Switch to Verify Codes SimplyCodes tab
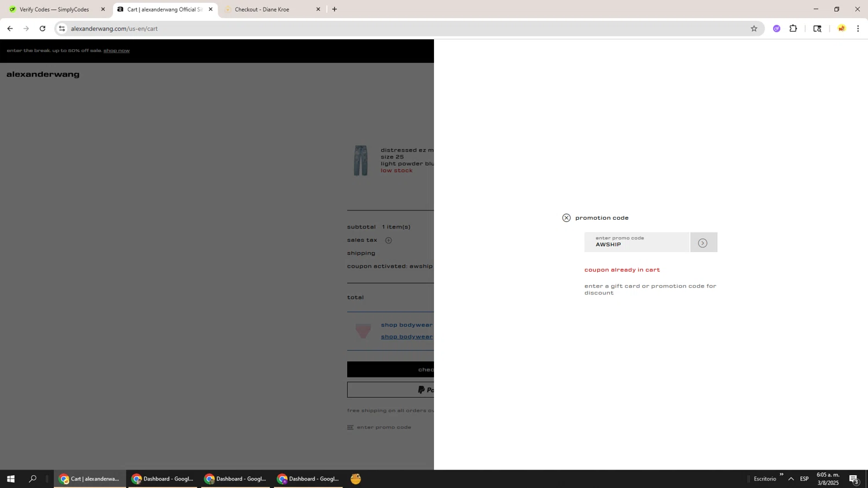The height and width of the screenshot is (488, 868). coord(54,9)
